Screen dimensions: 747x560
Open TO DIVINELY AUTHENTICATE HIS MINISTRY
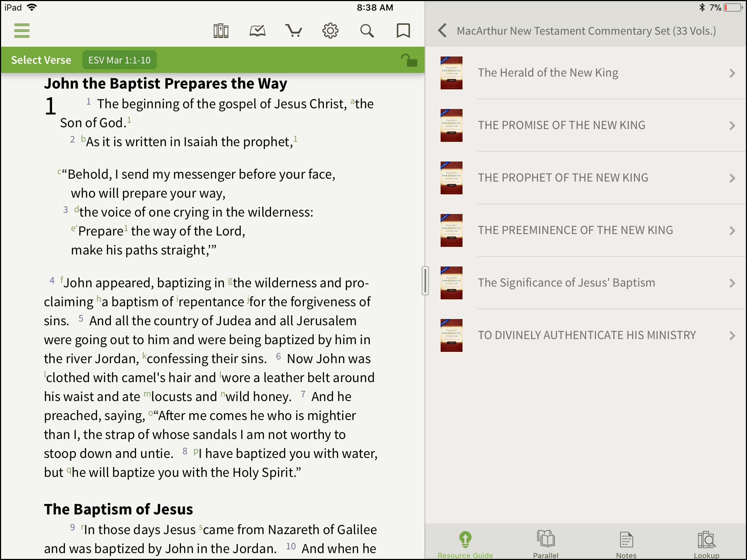click(x=586, y=335)
